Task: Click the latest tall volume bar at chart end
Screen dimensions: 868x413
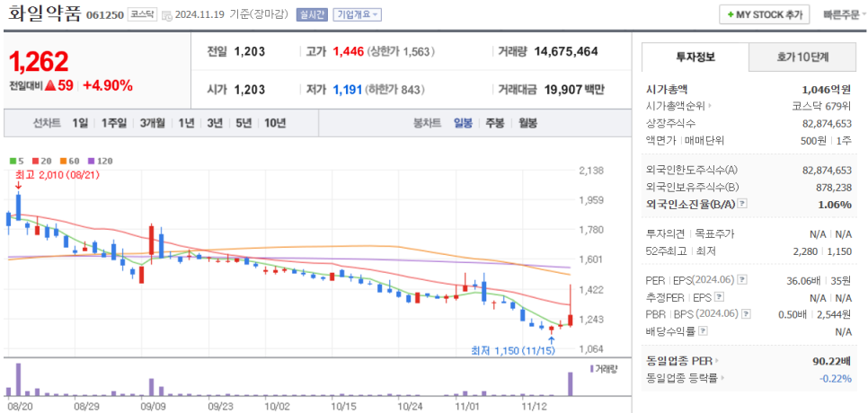Action: click(571, 384)
